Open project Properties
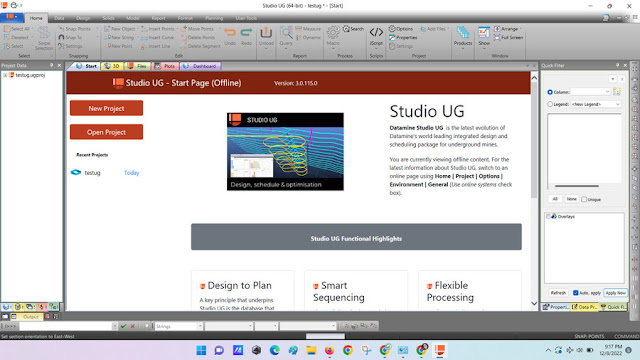This screenshot has width=640, height=360. (403, 38)
